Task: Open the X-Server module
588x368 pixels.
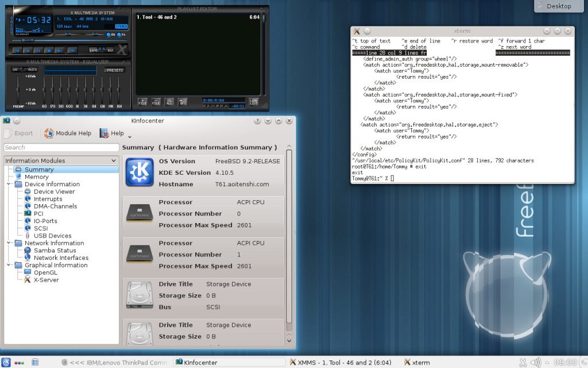Action: tap(46, 280)
